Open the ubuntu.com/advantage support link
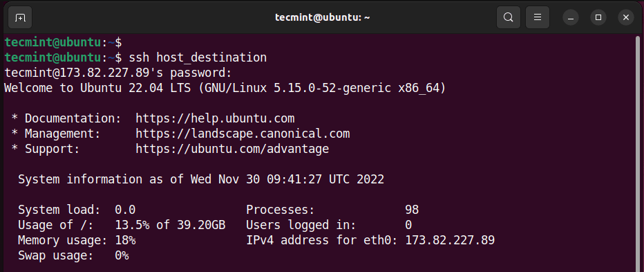The height and width of the screenshot is (272, 644). 232,149
